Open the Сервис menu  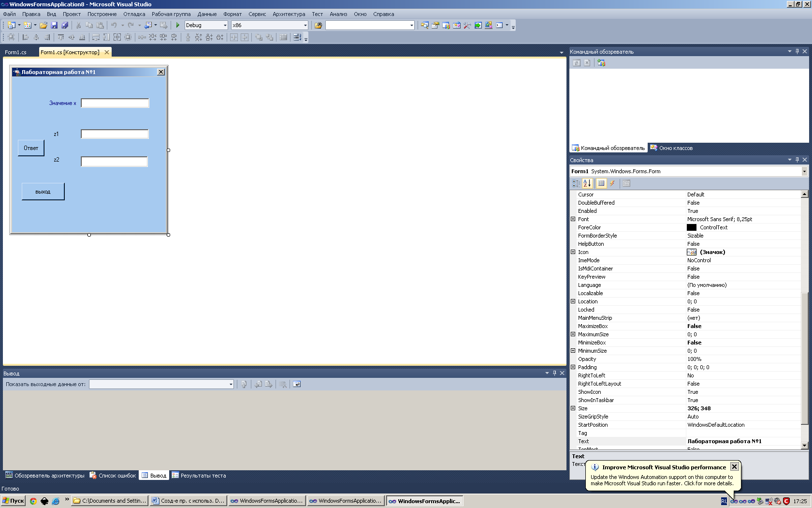(257, 14)
